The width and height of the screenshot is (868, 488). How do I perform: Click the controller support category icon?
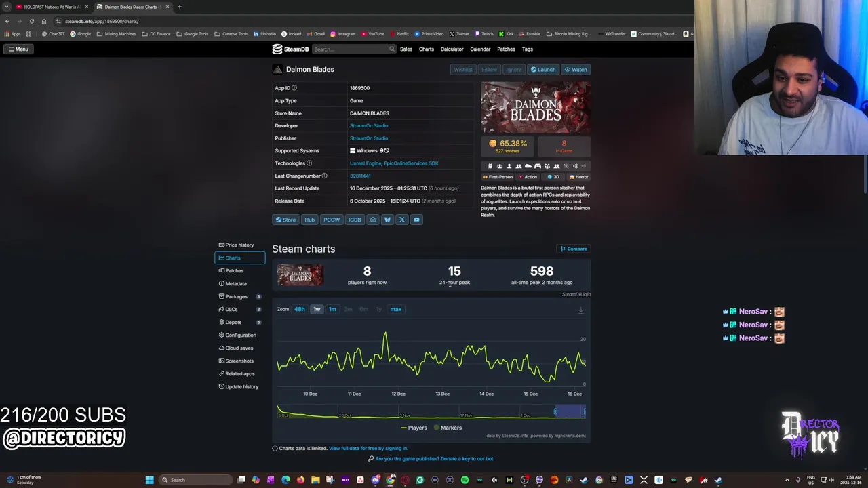pos(538,166)
